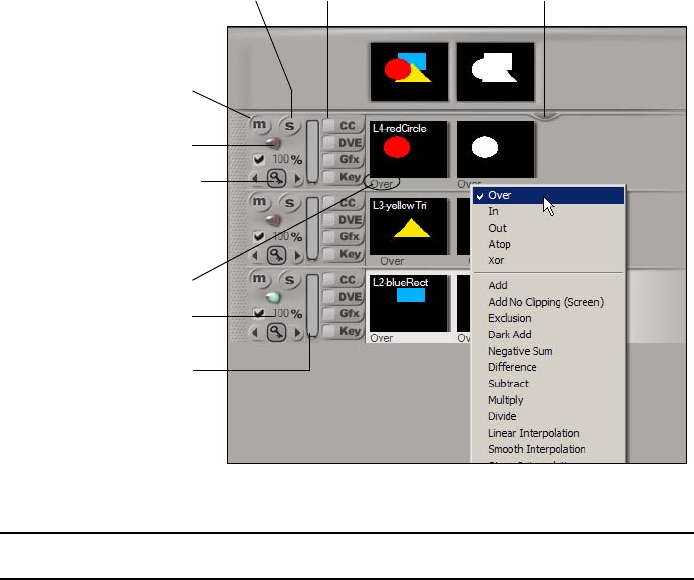Screen dimensions: 694x580
Task: Select the Negative Sum blend mode
Action: pyautogui.click(x=548, y=351)
